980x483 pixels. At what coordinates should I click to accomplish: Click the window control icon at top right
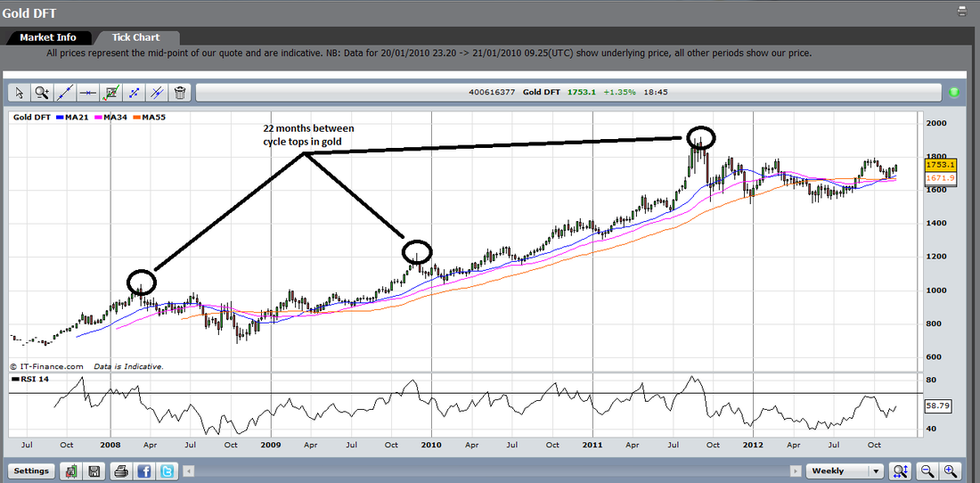962,12
